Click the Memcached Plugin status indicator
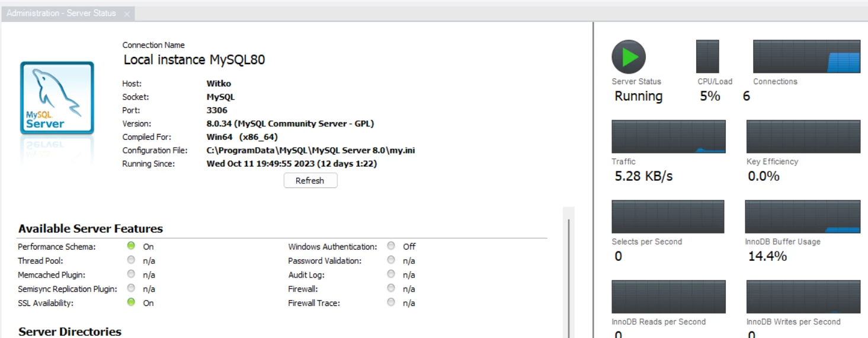 (131, 274)
